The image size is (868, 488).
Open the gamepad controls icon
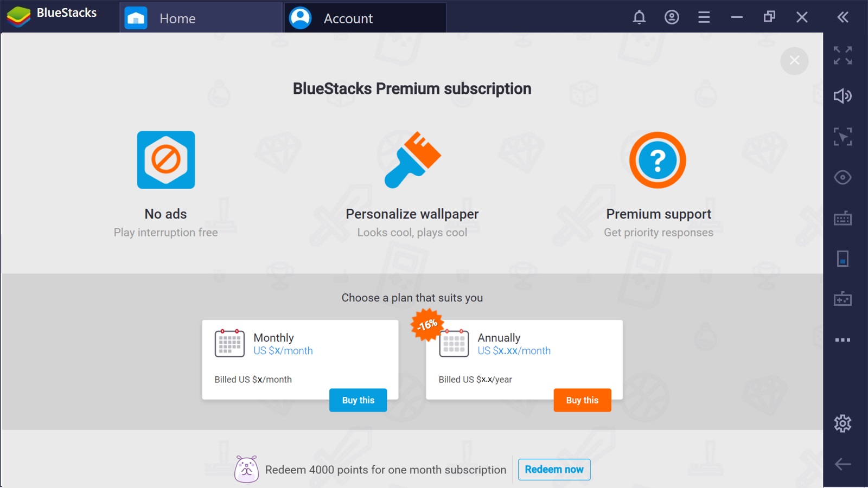pyautogui.click(x=843, y=299)
